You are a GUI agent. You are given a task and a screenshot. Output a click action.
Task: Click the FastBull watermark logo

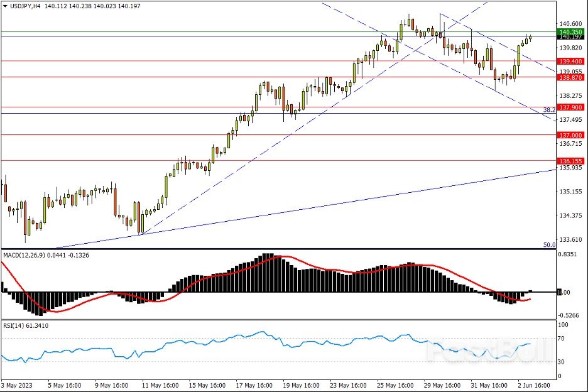[490, 354]
